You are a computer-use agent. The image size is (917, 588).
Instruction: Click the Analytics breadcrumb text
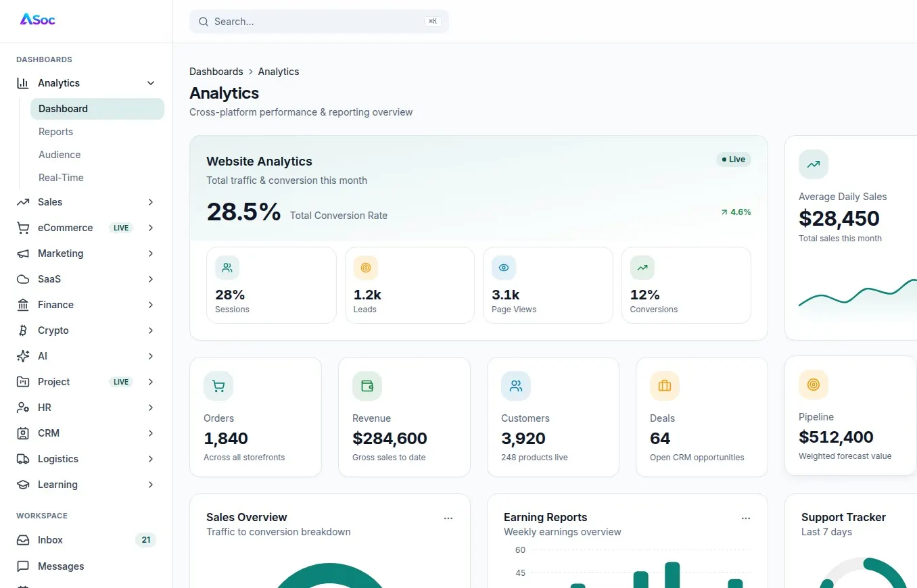click(x=279, y=72)
